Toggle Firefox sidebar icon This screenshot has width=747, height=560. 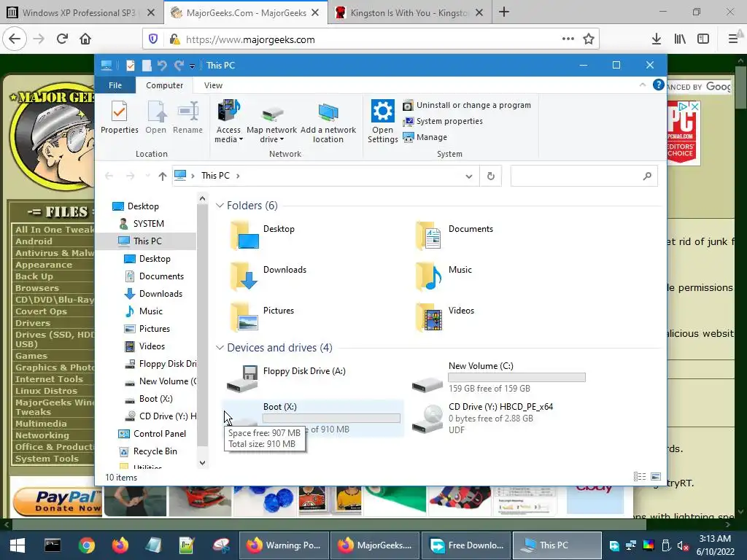703,39
